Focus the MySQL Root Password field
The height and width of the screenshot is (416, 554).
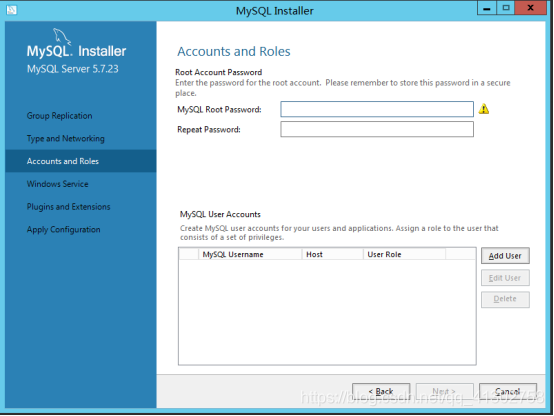click(377, 109)
